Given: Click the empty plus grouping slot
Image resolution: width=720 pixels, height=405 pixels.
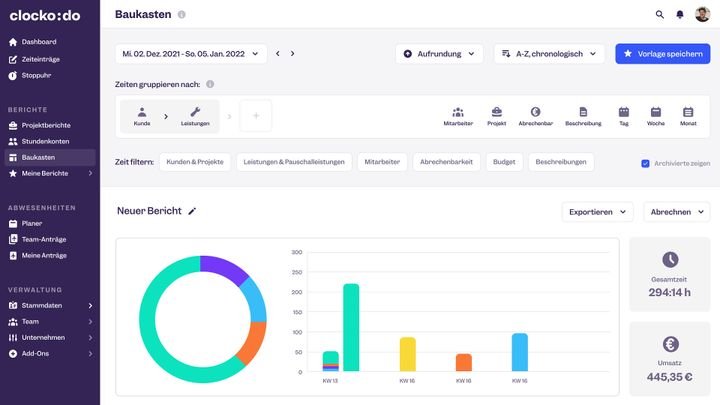Looking at the screenshot, I should (x=255, y=116).
